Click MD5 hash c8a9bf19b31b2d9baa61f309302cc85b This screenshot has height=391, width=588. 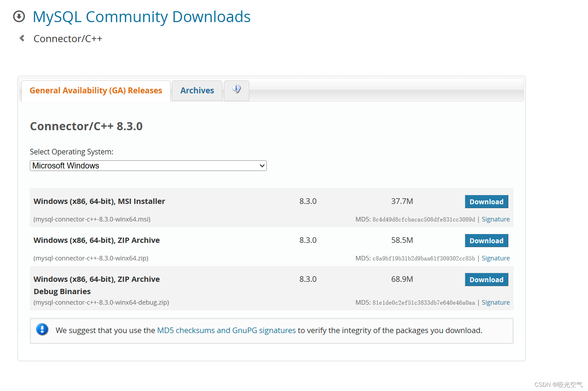pyautogui.click(x=424, y=259)
